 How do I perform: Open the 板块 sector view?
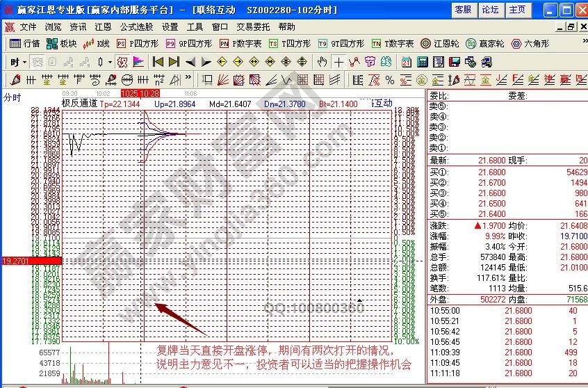click(61, 44)
